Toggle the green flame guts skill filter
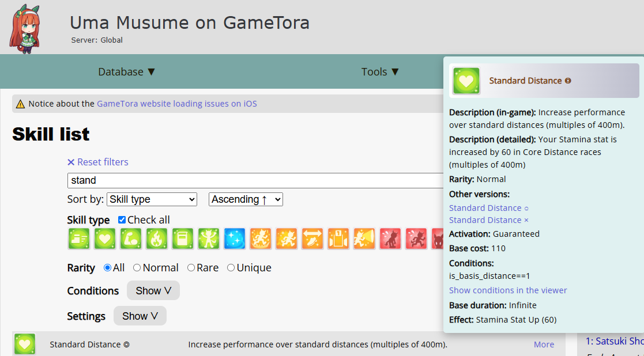 tap(156, 238)
